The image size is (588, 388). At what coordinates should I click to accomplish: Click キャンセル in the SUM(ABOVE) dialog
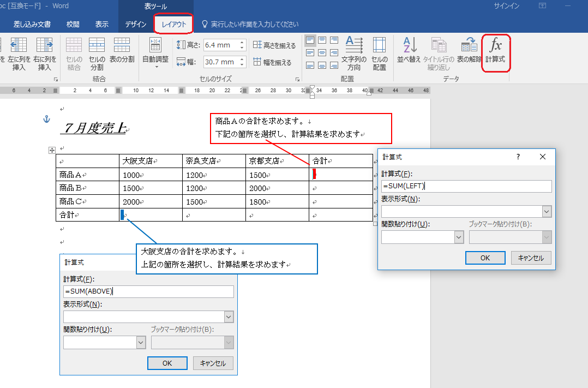[x=213, y=363]
